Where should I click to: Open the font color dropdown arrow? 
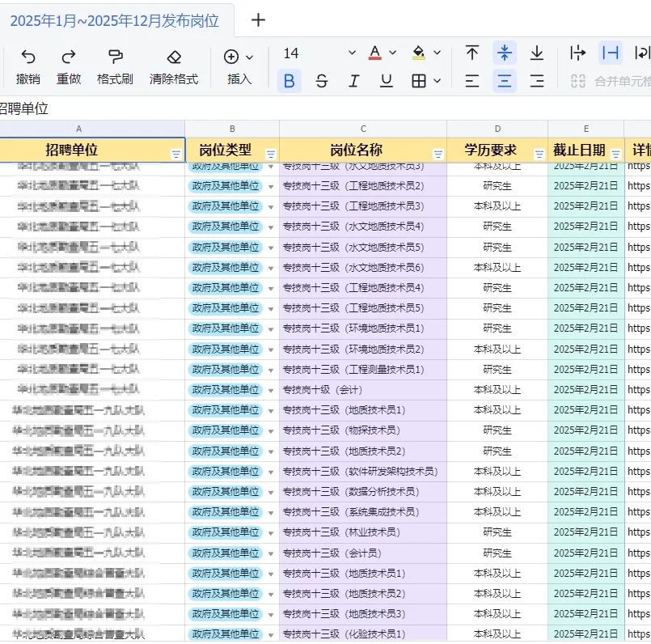tap(393, 53)
